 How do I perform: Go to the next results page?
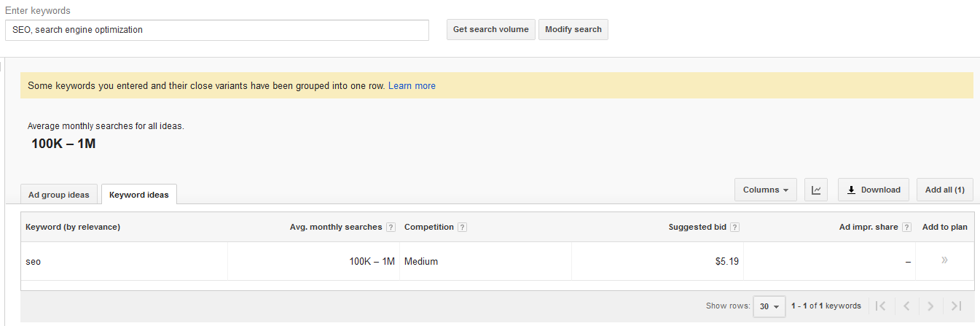pos(931,306)
